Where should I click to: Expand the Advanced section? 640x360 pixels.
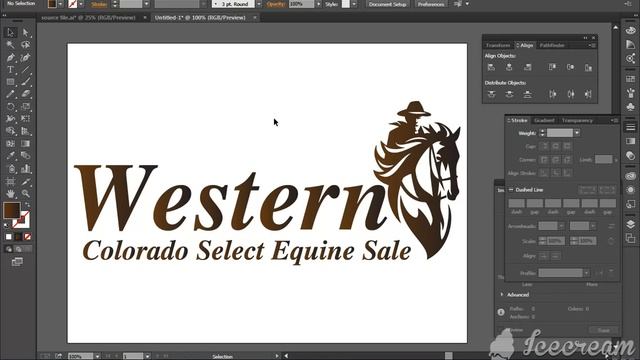502,294
